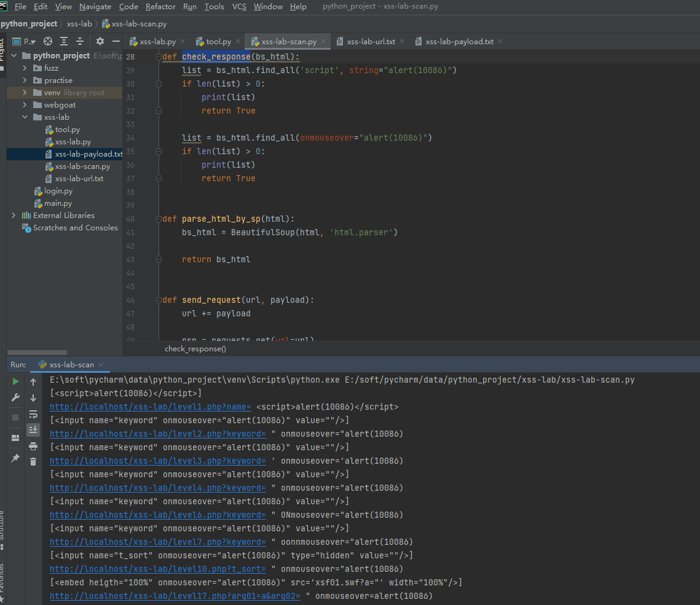This screenshot has height=605, width=700.
Task: Click the down the stack trace arrow icon
Action: click(33, 398)
